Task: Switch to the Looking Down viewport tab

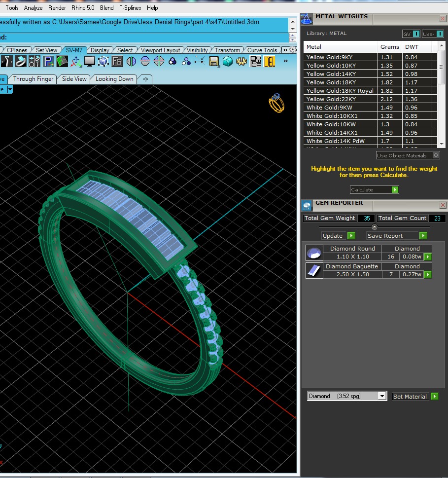Action: tap(114, 79)
